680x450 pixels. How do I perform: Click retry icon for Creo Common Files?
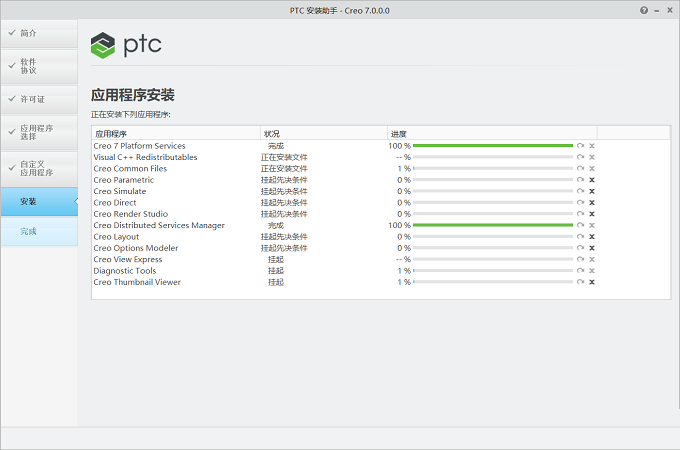580,168
